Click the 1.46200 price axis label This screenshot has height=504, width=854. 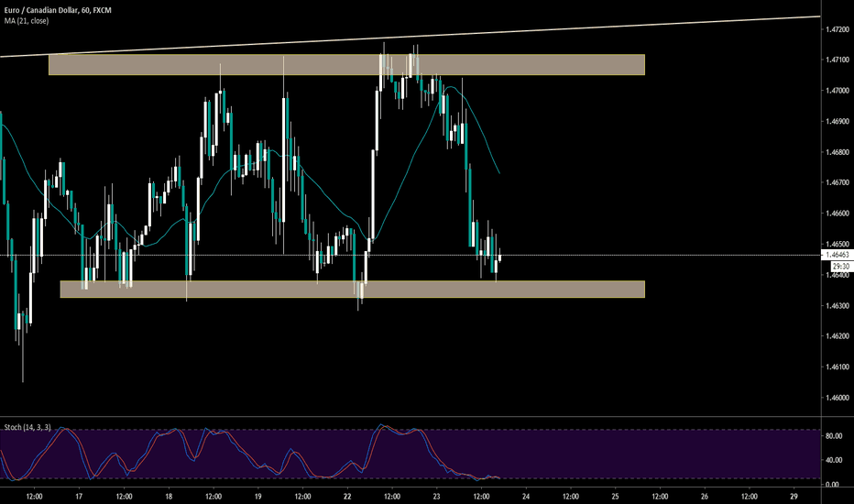(838, 336)
